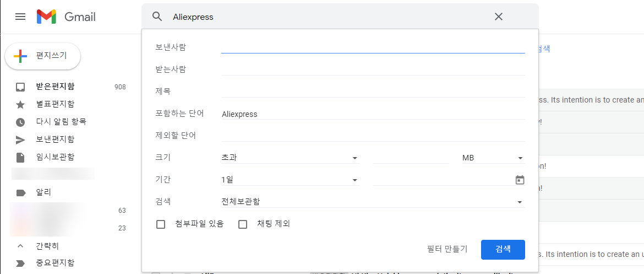This screenshot has height=274, width=644.
Task: Click the 받는사람 recipient input field
Action: tap(373, 69)
